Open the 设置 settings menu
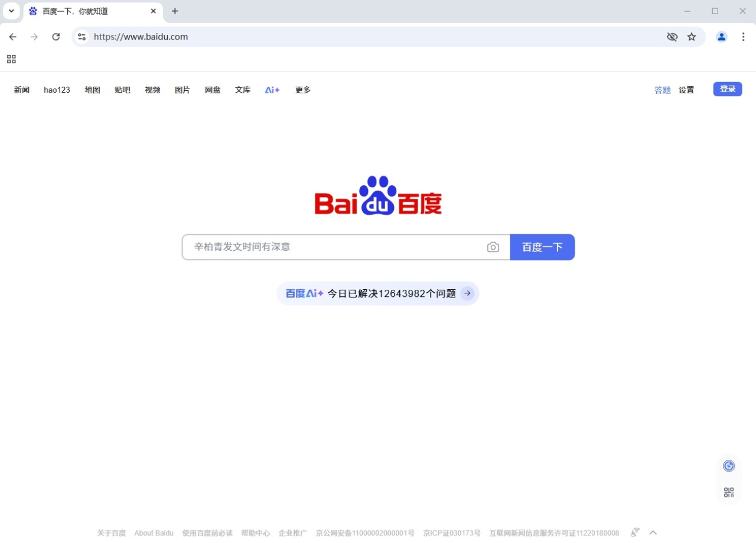Screen dimensions: 756x543 tap(686, 90)
